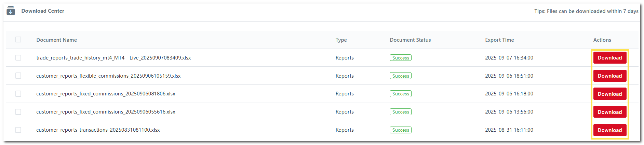The image size is (644, 145).
Task: Mark checkbox for fixed_commissions_20250906055616 file
Action: click(18, 112)
